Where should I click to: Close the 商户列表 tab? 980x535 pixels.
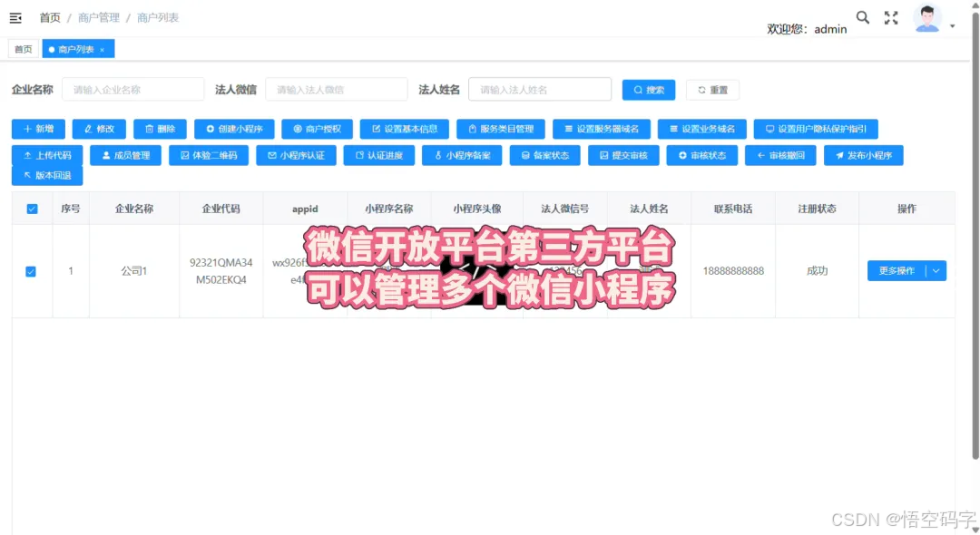(x=103, y=49)
